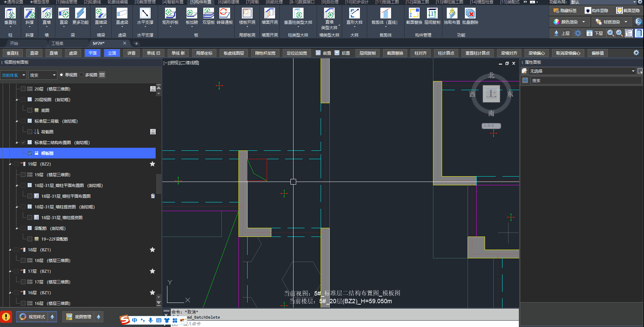Switch to the [7]荷载 ribbon tab
Viewport: 644px width, 327px height.
click(252, 2)
